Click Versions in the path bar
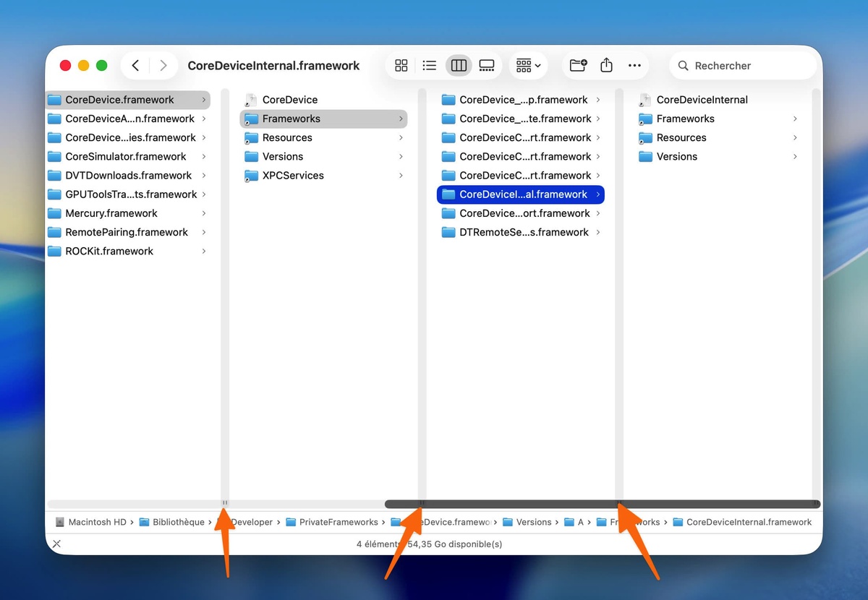This screenshot has width=868, height=600. pyautogui.click(x=527, y=522)
